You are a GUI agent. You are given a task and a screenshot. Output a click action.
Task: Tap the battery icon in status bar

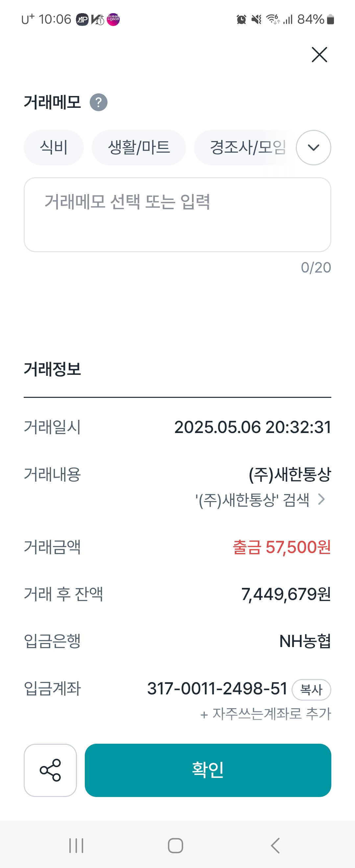click(330, 19)
